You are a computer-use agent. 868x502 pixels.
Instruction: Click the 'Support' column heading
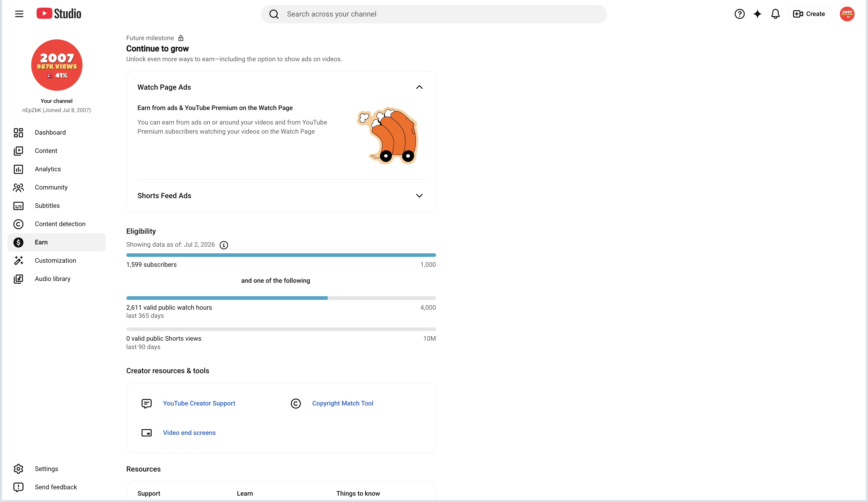tap(149, 493)
